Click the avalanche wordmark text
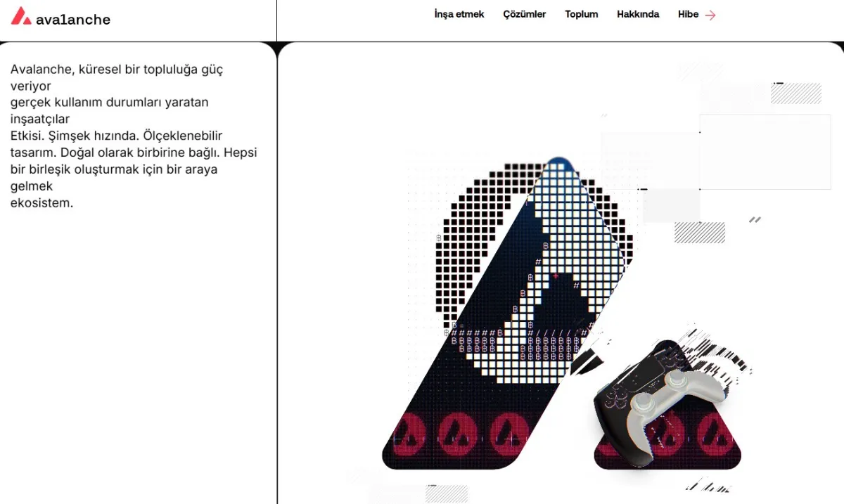This screenshot has height=504, width=844. (73, 20)
